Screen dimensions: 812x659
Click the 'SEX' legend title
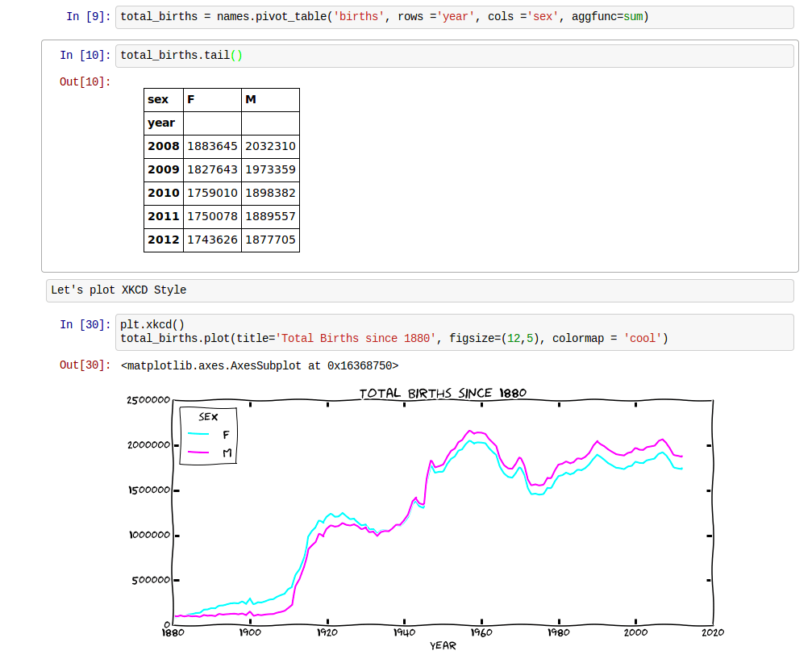point(208,417)
